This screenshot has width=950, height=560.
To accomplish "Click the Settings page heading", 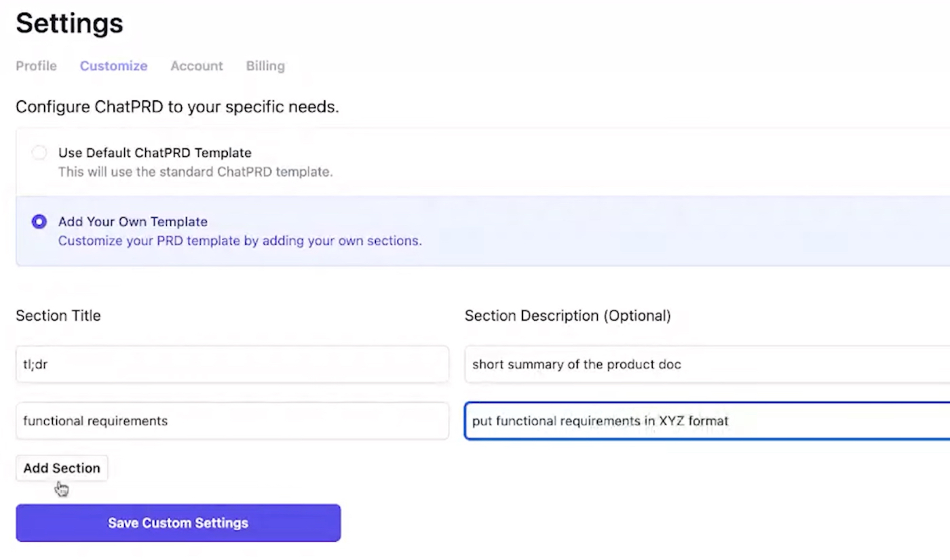I will pos(69,24).
